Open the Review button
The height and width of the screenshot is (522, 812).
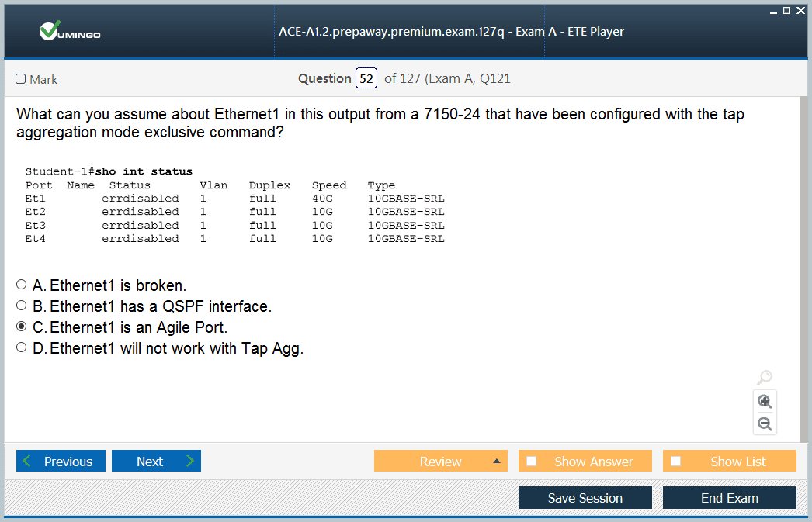pyautogui.click(x=441, y=461)
